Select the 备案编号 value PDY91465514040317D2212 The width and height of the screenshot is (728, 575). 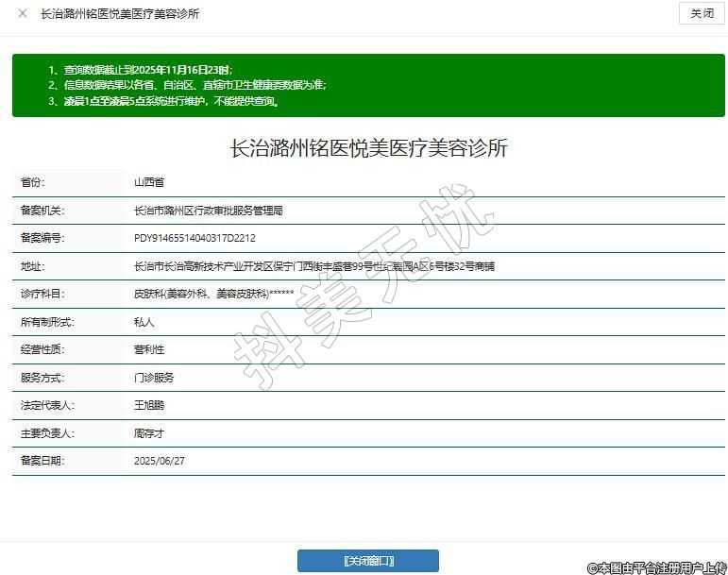click(x=195, y=238)
